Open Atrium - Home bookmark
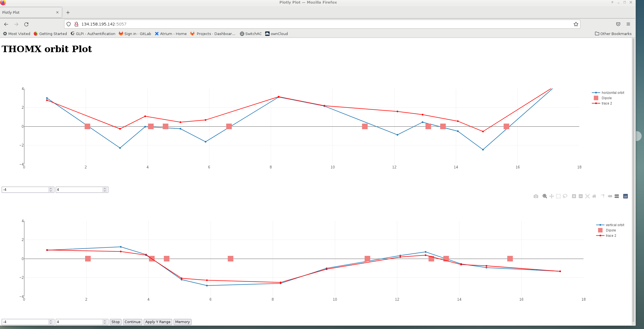644x329 pixels. tap(171, 34)
